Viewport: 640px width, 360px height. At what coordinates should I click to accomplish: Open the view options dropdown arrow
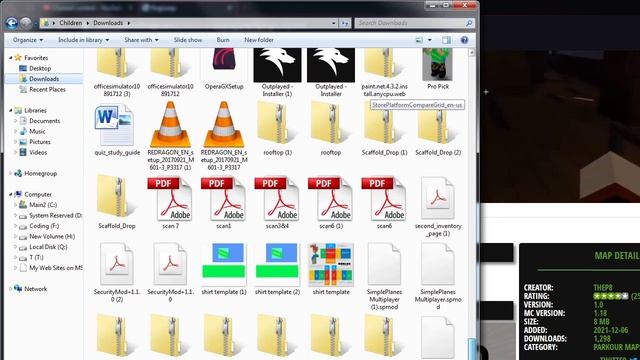click(429, 40)
